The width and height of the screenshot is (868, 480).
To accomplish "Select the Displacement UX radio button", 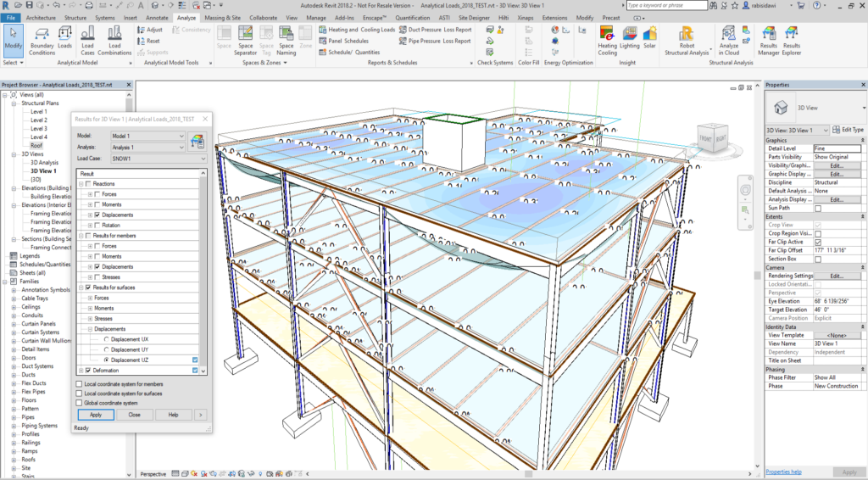I will (x=106, y=338).
